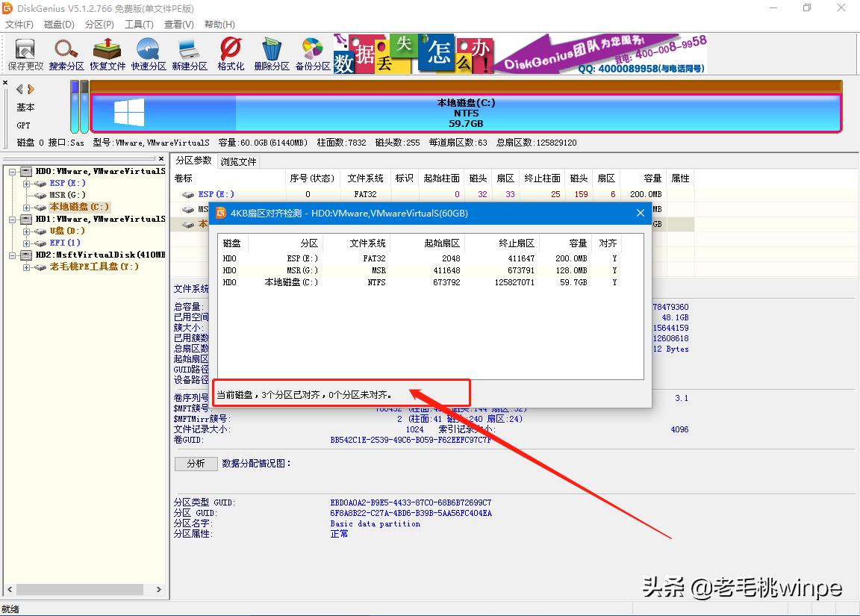Launch the Recover Files (恢复文件) tool
The height and width of the screenshot is (616, 860).
coord(107,55)
